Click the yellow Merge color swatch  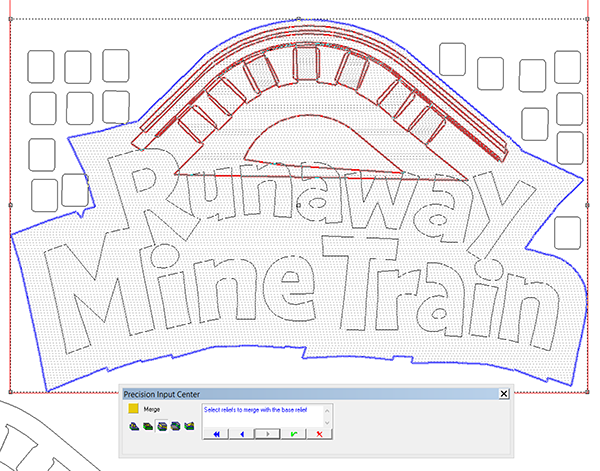133,409
